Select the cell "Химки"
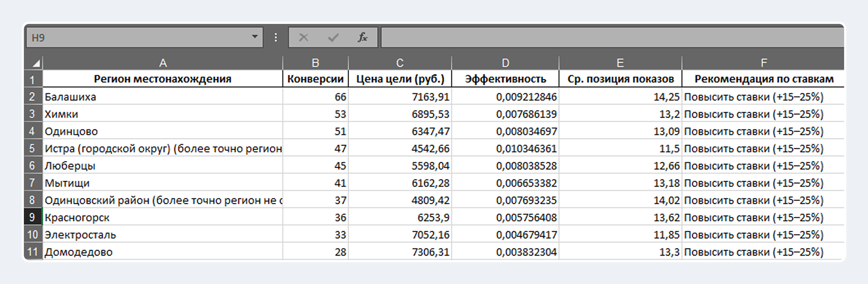 (163, 114)
